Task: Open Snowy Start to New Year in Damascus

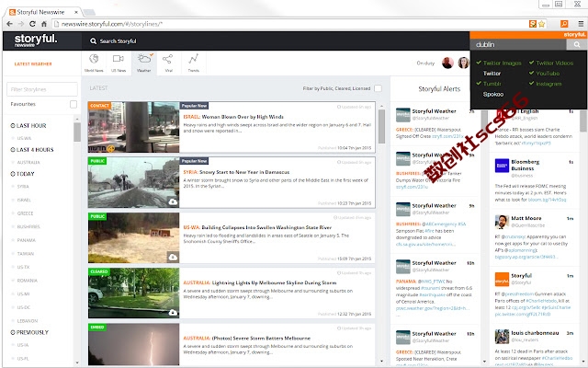Action: (x=236, y=172)
